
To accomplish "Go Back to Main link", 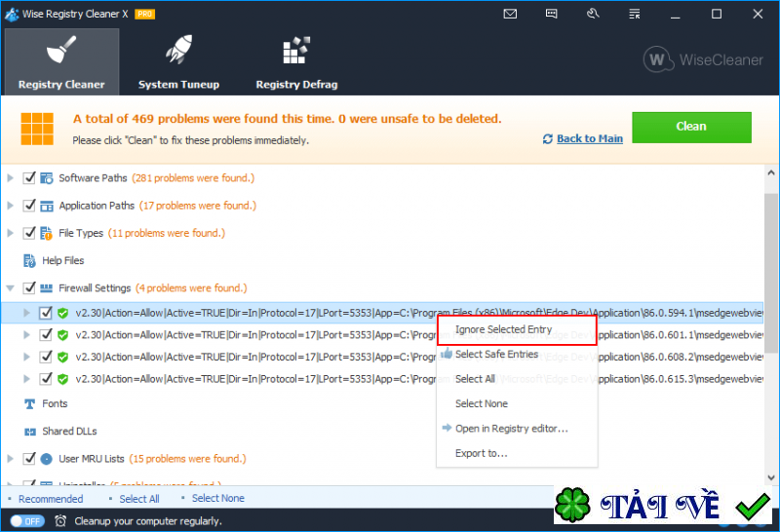I will (x=590, y=138).
